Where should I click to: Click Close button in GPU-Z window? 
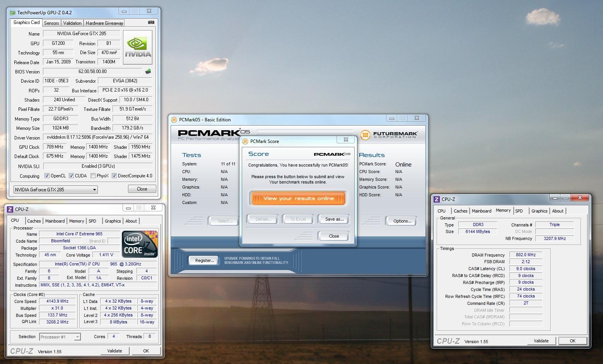[142, 189]
